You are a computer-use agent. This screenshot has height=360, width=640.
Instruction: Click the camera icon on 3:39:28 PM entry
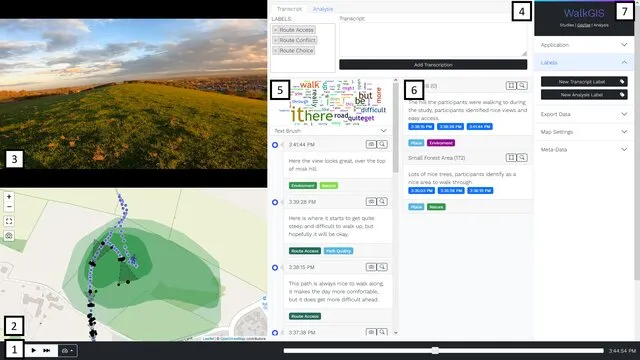[x=371, y=201]
